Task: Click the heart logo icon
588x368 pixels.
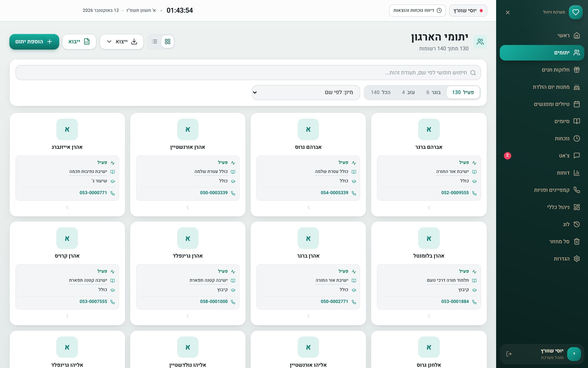Action: [575, 12]
